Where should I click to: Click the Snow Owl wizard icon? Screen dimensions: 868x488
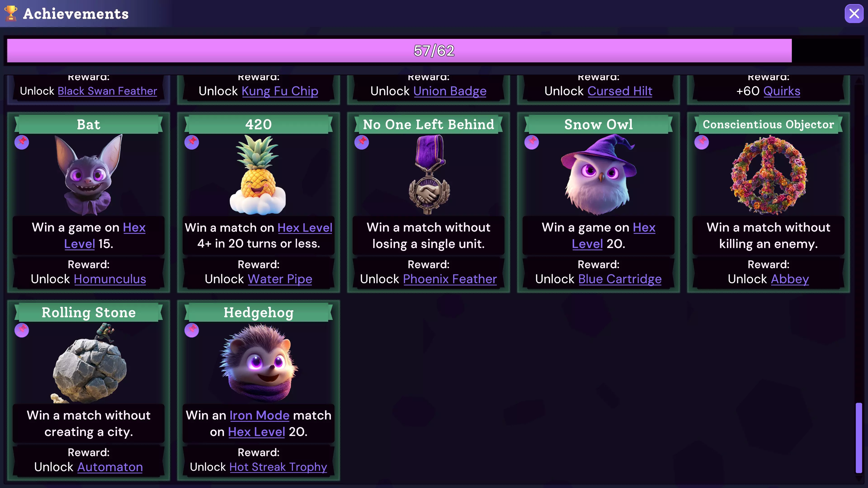pyautogui.click(x=599, y=175)
